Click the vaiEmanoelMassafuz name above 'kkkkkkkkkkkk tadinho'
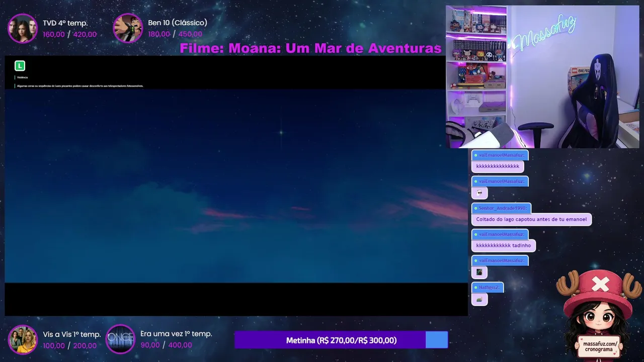The width and height of the screenshot is (644, 362). (501, 234)
